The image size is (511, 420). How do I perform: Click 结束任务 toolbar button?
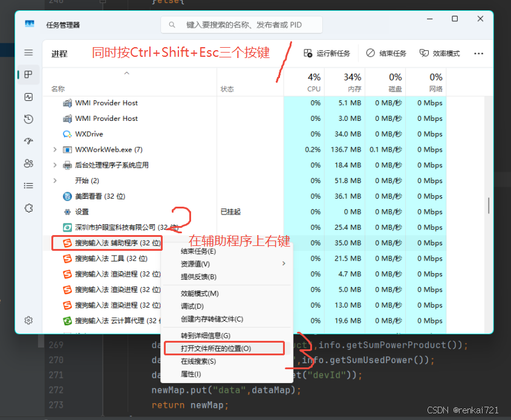click(x=386, y=53)
